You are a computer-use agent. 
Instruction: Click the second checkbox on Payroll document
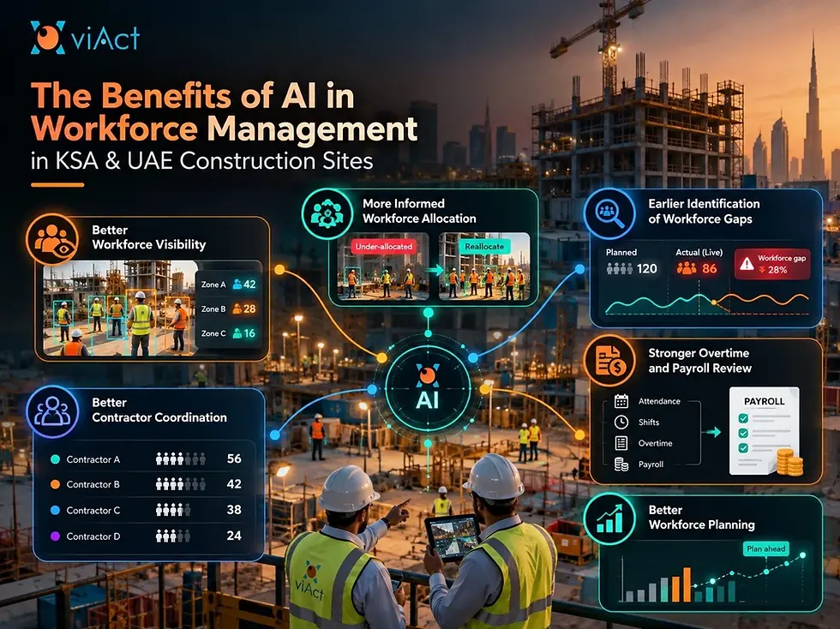(743, 433)
